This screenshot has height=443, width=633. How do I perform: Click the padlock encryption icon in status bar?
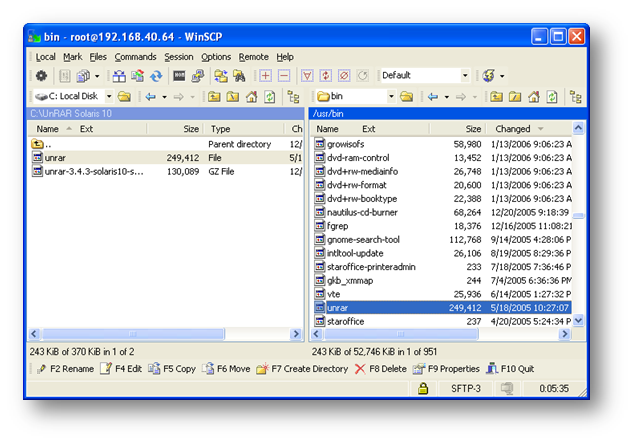point(423,388)
